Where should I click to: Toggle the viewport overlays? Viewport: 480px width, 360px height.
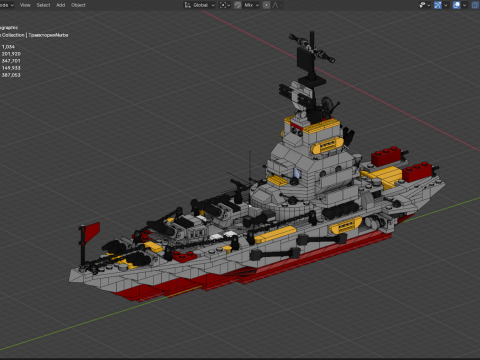tap(457, 5)
